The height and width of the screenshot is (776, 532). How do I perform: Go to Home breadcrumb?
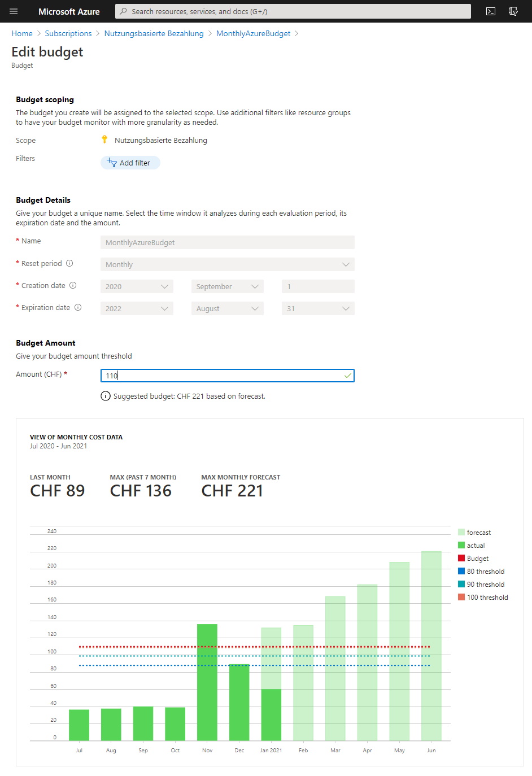point(22,33)
